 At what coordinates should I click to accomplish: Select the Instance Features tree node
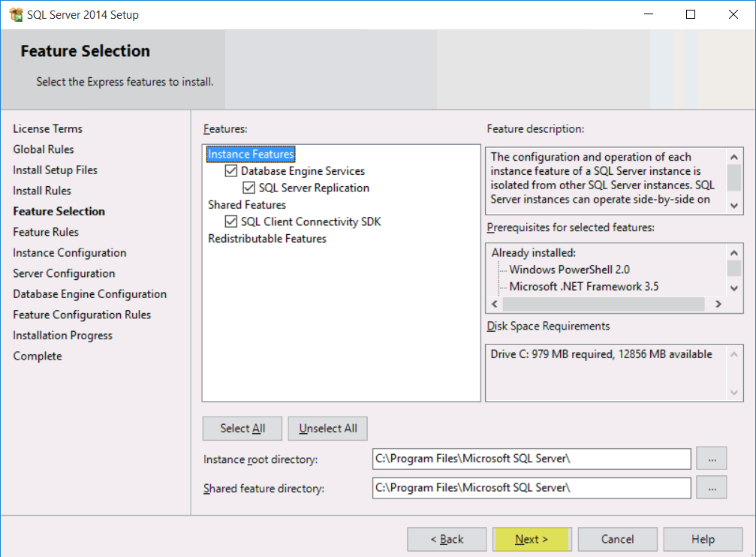251,154
